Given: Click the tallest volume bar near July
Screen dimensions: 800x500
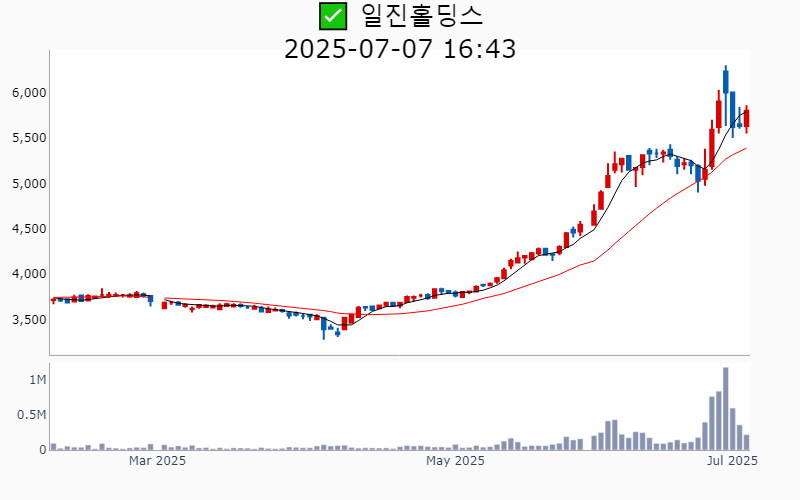Looking at the screenshot, I should click(x=726, y=409).
